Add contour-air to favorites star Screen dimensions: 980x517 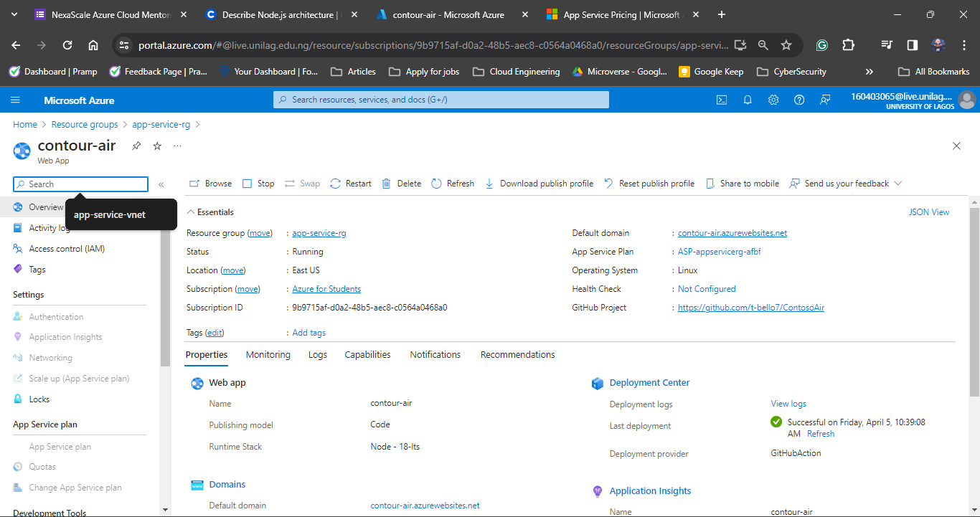coord(157,146)
